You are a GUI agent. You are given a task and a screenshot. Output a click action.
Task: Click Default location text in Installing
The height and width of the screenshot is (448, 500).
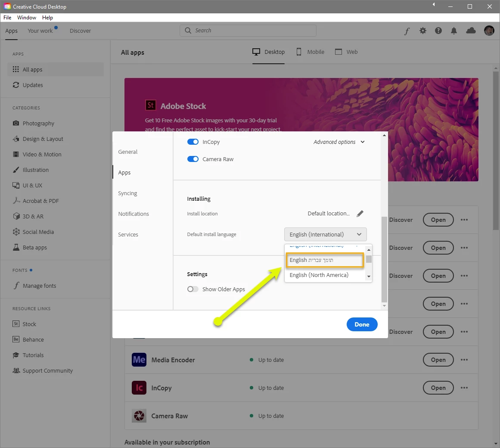point(329,214)
